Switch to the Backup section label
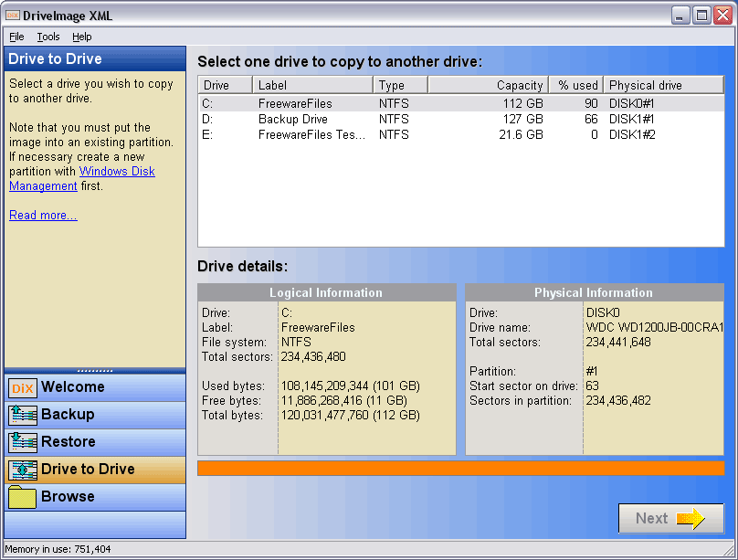 68,414
